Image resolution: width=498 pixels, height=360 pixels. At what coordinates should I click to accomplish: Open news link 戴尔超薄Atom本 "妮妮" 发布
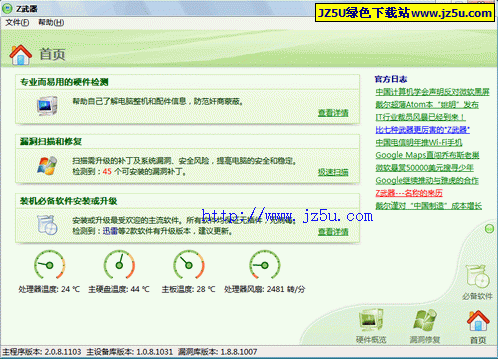click(427, 104)
